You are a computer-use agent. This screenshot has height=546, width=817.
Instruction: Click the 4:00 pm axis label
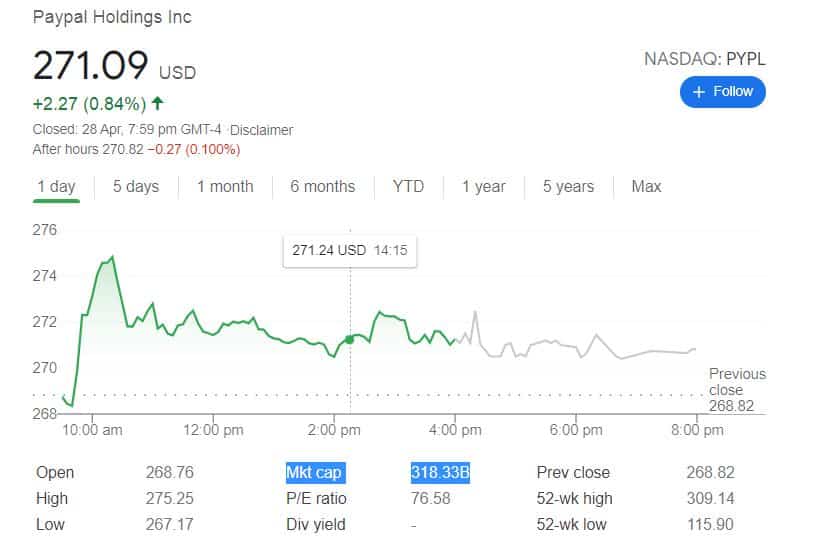click(455, 430)
